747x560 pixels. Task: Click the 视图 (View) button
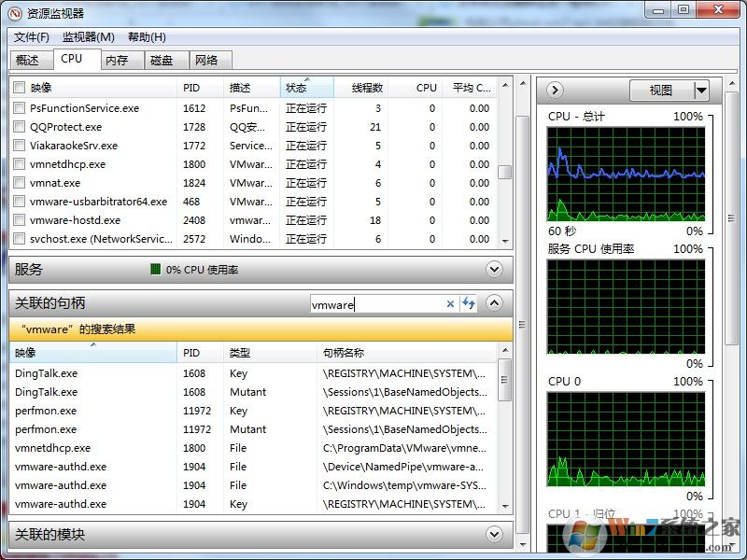pos(660,91)
